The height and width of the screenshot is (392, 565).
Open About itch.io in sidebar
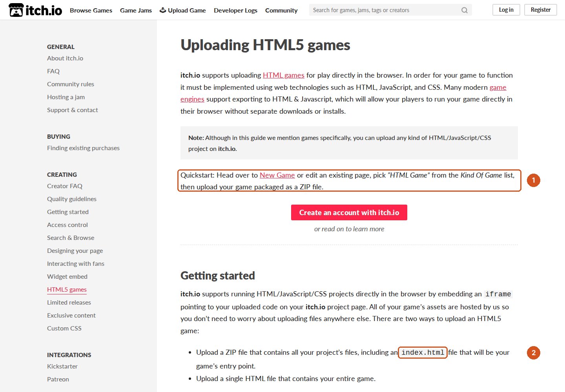[x=65, y=58]
